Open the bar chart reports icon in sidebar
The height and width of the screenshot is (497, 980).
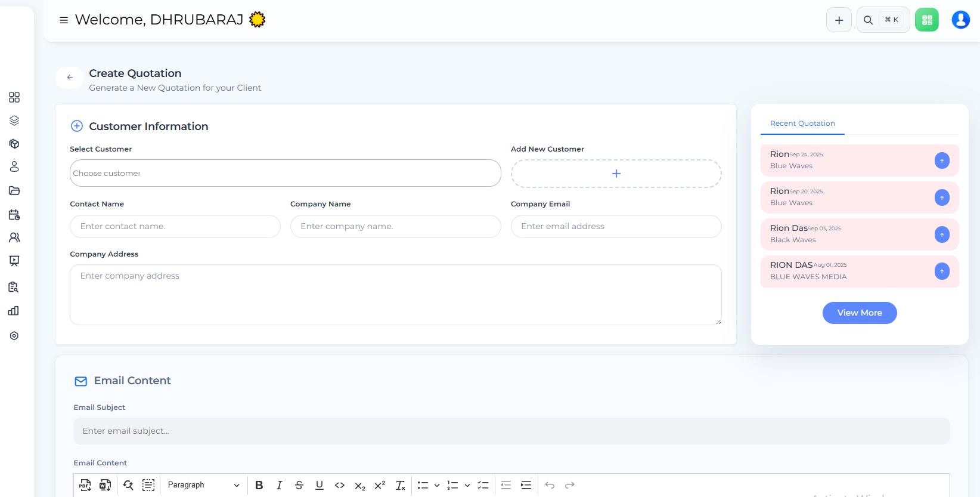click(14, 311)
